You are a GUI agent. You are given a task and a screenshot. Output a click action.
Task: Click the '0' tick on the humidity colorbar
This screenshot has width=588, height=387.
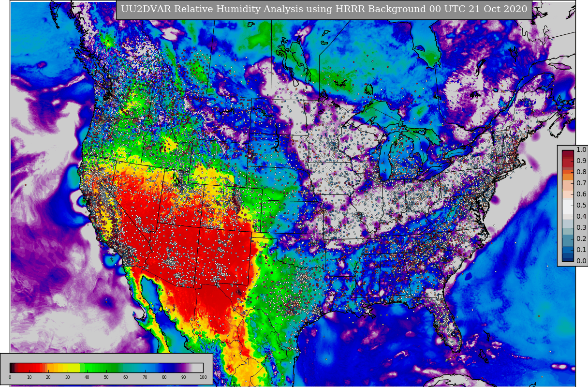point(10,377)
